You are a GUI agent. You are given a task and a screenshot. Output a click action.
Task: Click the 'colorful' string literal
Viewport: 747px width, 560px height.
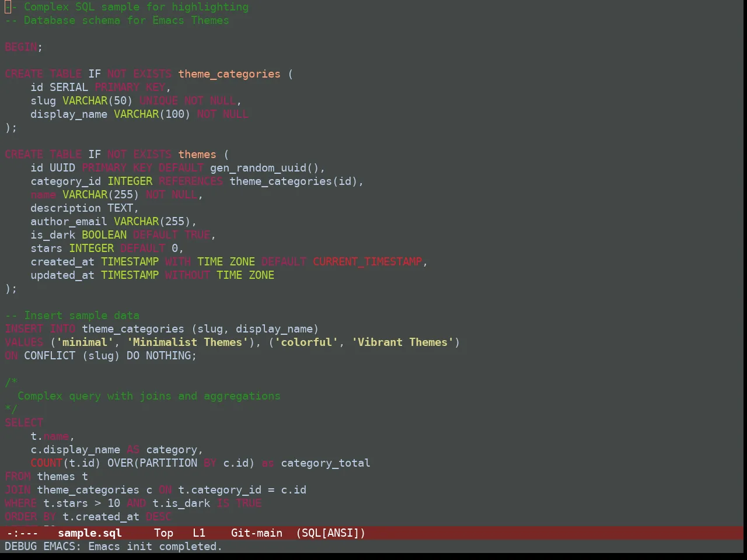click(x=306, y=342)
